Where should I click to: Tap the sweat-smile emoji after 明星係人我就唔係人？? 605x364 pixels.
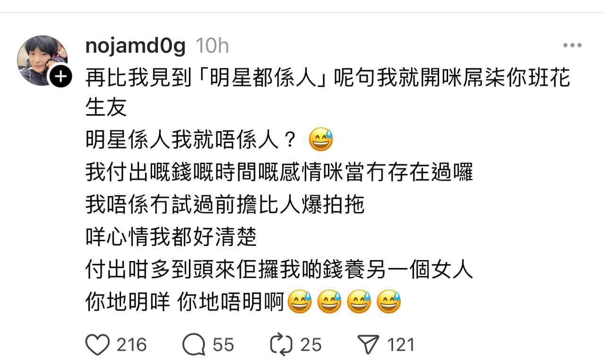(x=321, y=141)
